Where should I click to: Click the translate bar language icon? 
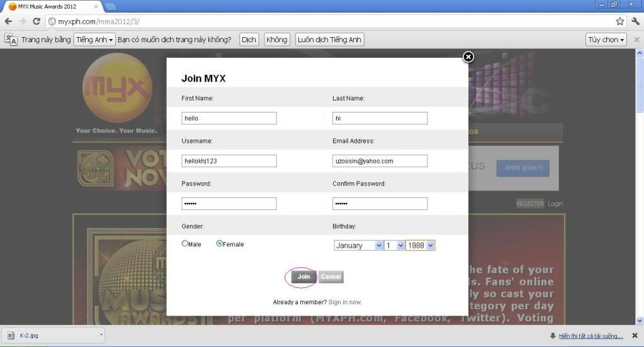(11, 40)
